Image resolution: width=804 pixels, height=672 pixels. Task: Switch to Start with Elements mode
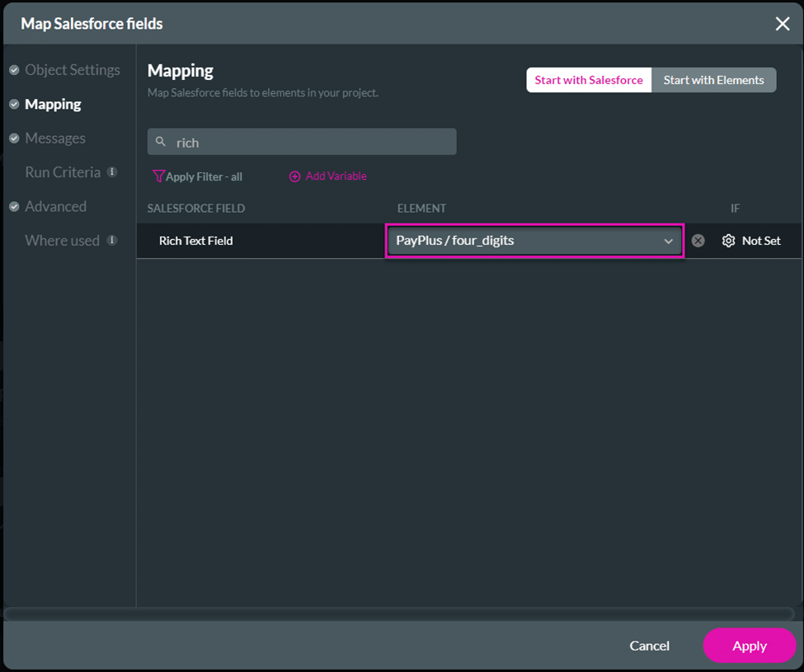coord(713,80)
